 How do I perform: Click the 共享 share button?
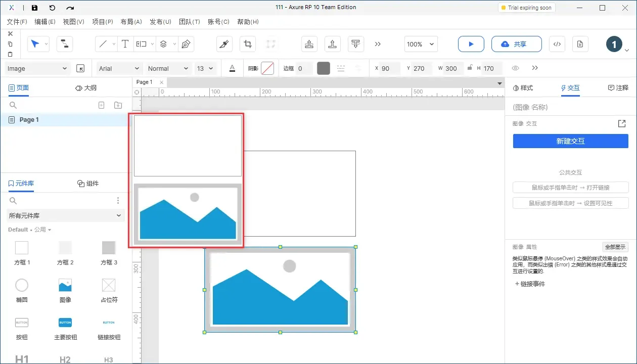(516, 44)
